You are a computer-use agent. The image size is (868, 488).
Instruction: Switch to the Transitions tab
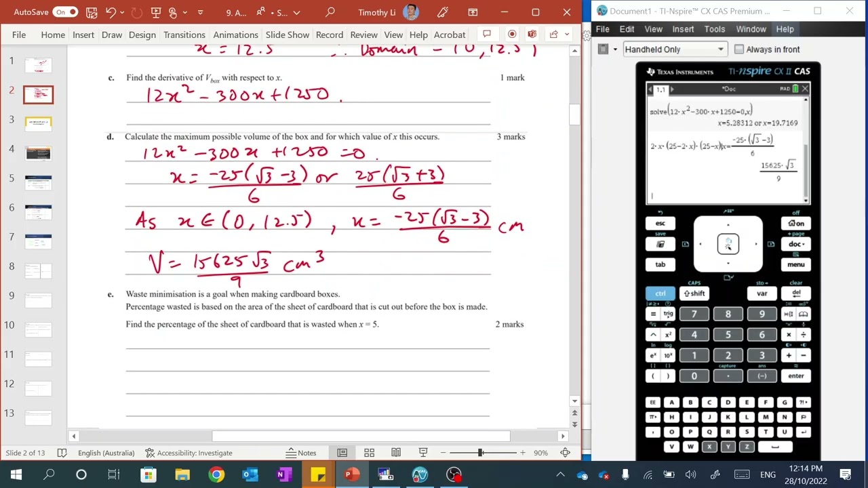[184, 35]
